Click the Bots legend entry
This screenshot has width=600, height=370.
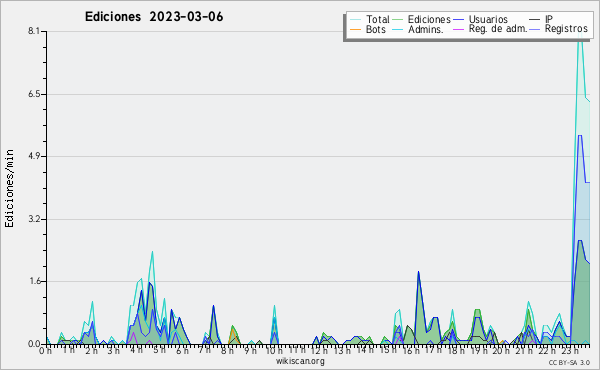pyautogui.click(x=368, y=29)
